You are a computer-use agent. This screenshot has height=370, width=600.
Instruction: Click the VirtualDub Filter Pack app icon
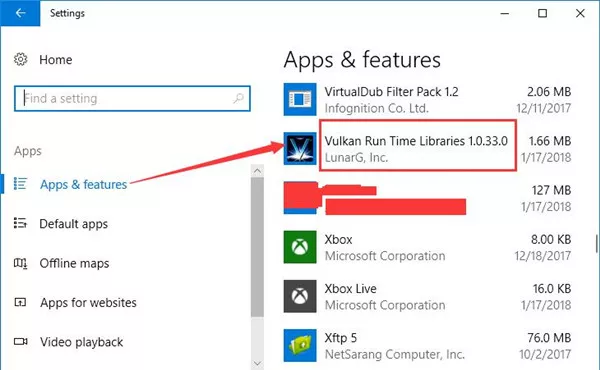point(300,99)
